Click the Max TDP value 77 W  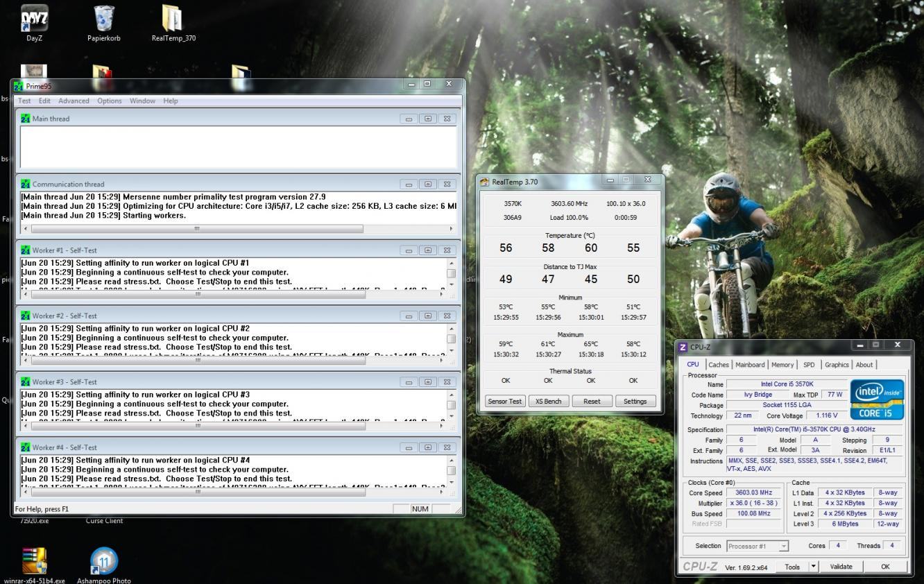tap(835, 395)
